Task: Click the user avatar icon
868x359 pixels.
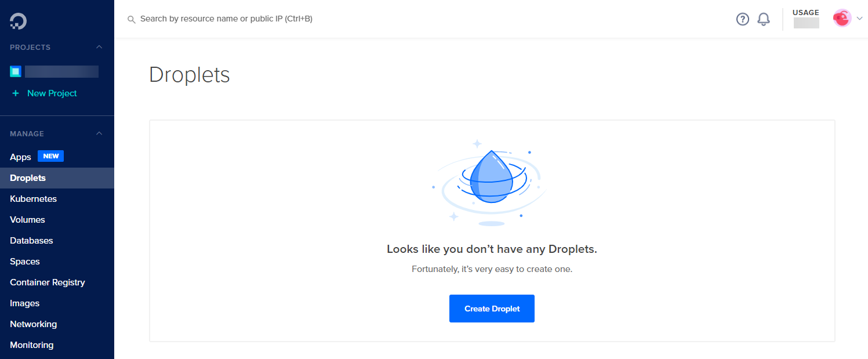Action: (x=841, y=19)
